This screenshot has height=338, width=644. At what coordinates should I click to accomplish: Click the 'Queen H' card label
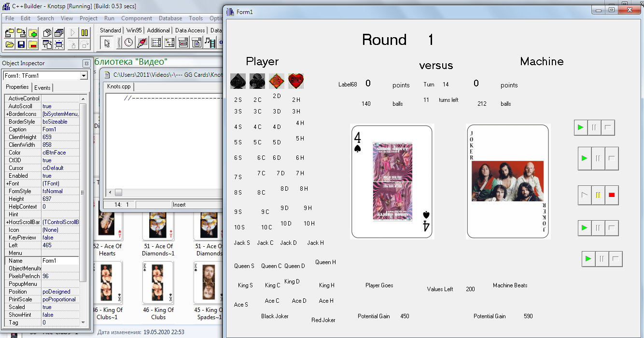point(325,262)
